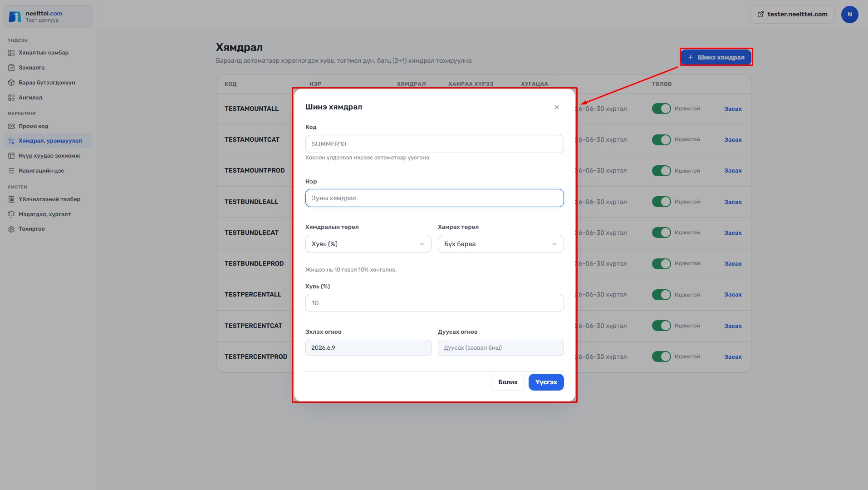Open Хяналтын самбар dashboard icon
Screen dimensions: 868x490
click(x=11, y=53)
